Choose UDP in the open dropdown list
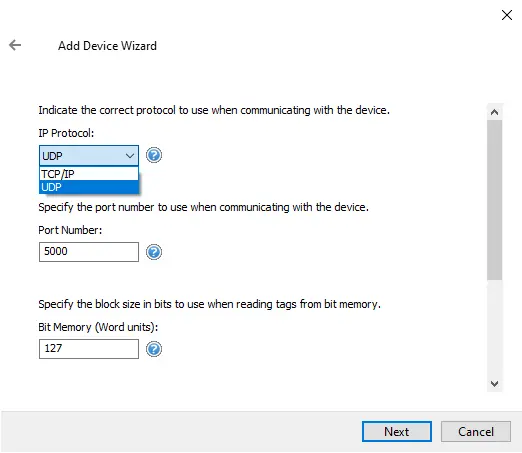522x453 pixels. point(89,187)
